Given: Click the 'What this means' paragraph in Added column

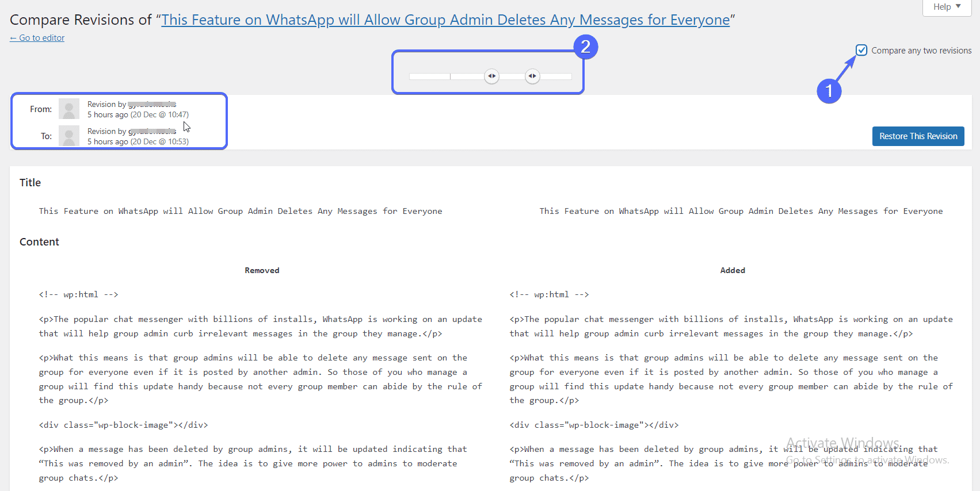Looking at the screenshot, I should coord(731,379).
